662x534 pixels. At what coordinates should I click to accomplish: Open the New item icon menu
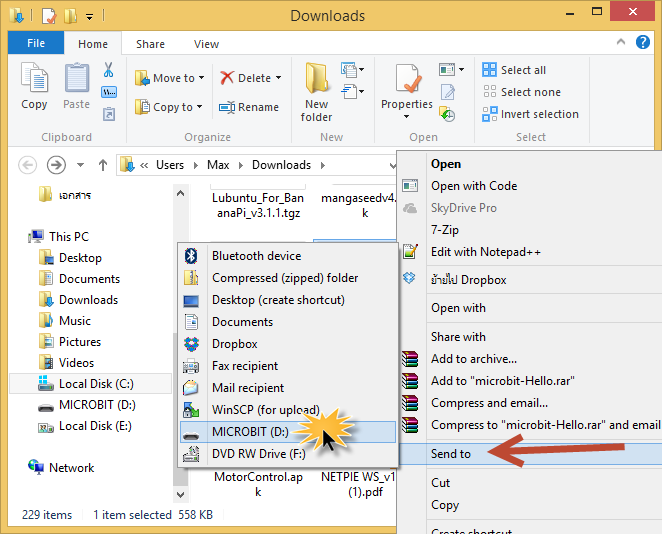point(353,70)
